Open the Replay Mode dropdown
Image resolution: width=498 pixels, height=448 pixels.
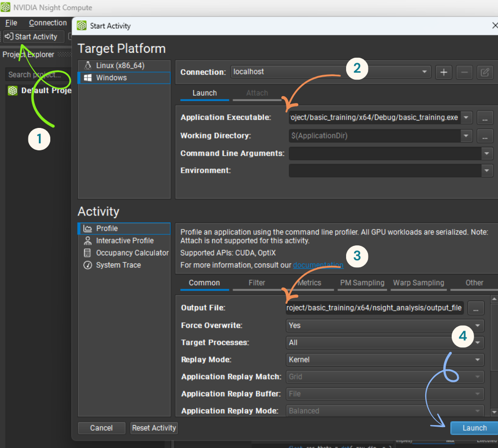click(x=385, y=360)
